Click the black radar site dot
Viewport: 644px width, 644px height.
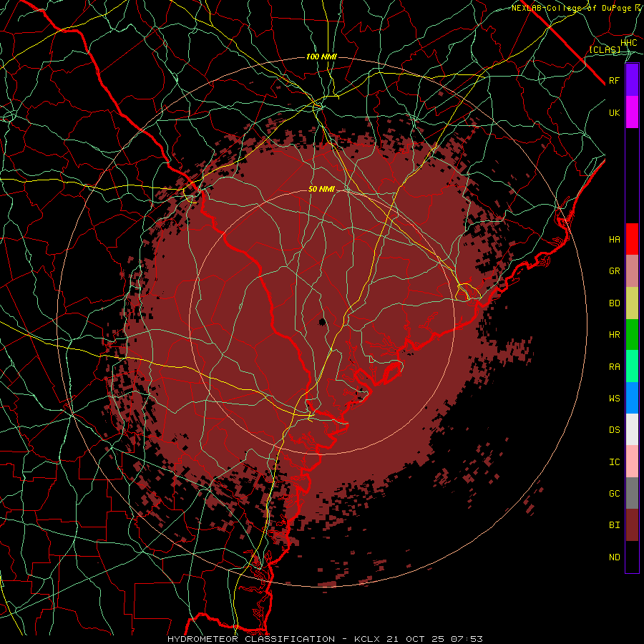[x=323, y=322]
